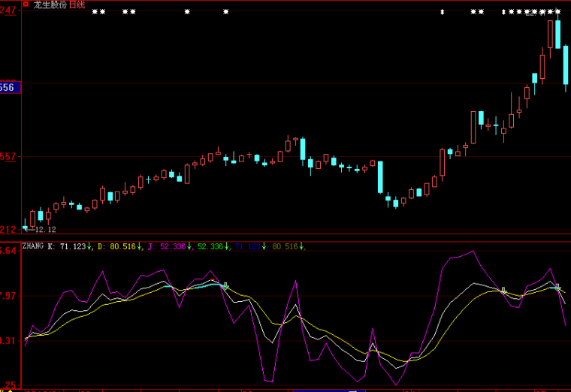Click the diamond-shaped marker in the top marker row
Viewport: 571px width, 392px height.
coord(443,12)
